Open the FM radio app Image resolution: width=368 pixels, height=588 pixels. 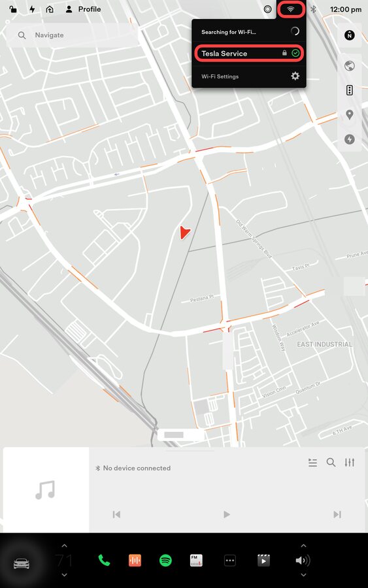pos(196,561)
